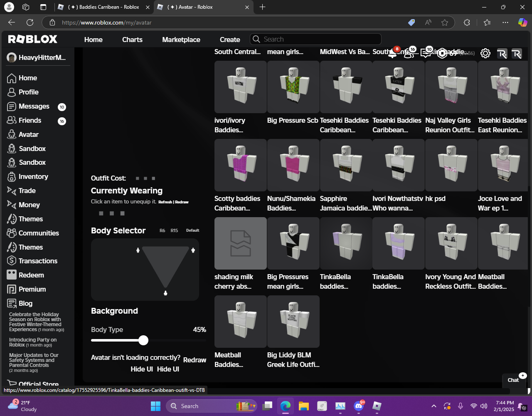Open the Chat panel button
This screenshot has height=416, width=532.
[x=514, y=380]
